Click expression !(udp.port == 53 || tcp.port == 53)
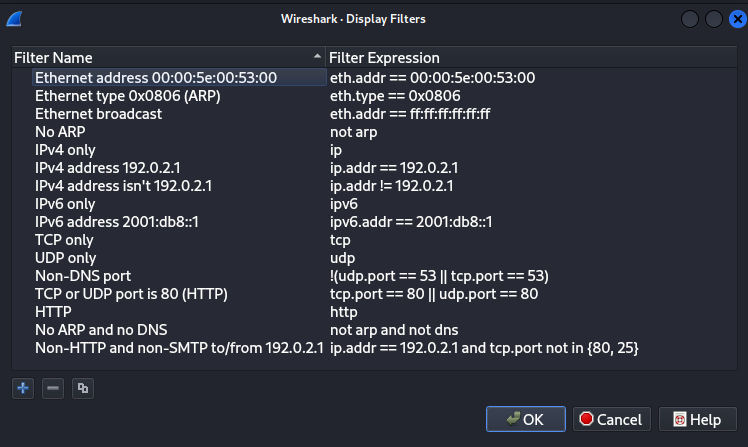The image size is (748, 447). (439, 276)
